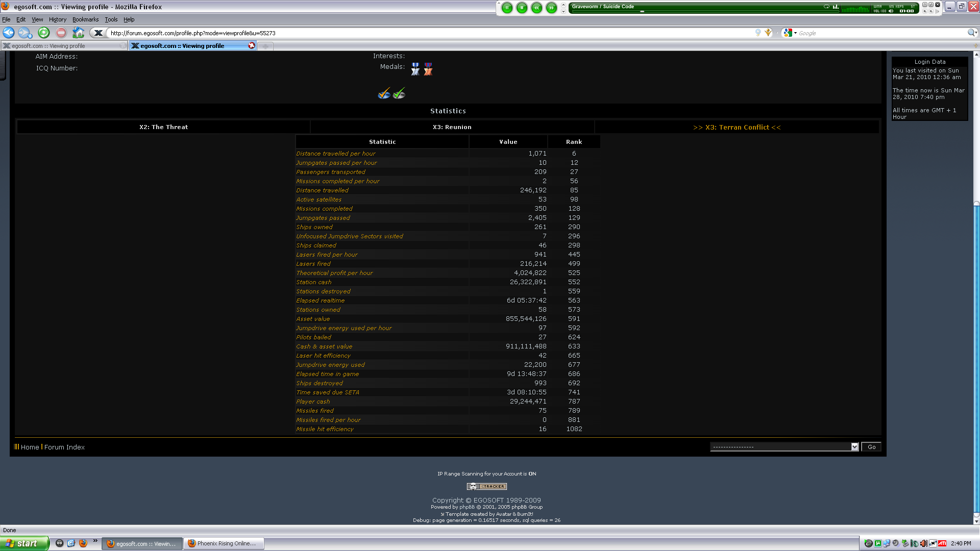Click the URL address bar
The width and height of the screenshot is (980, 551).
tap(429, 33)
